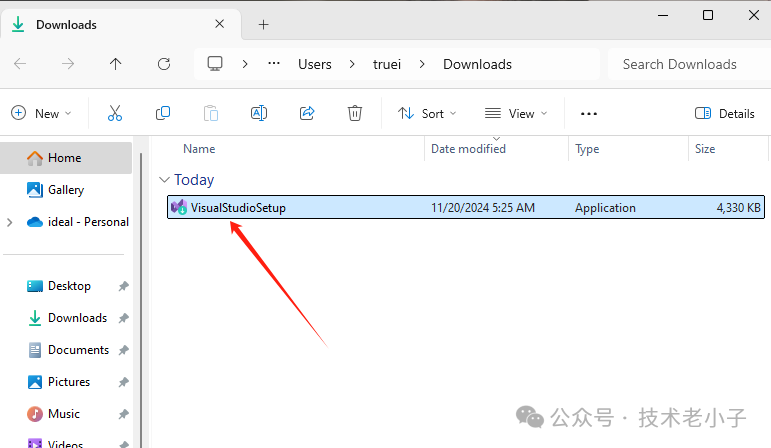The image size is (771, 448).
Task: Open the New dropdown menu
Action: click(x=41, y=114)
